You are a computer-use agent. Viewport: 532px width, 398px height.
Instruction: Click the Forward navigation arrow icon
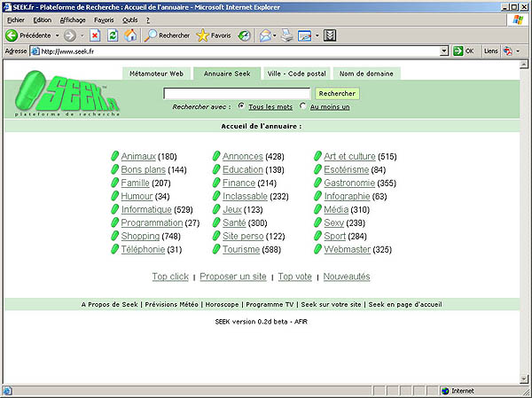pos(70,35)
